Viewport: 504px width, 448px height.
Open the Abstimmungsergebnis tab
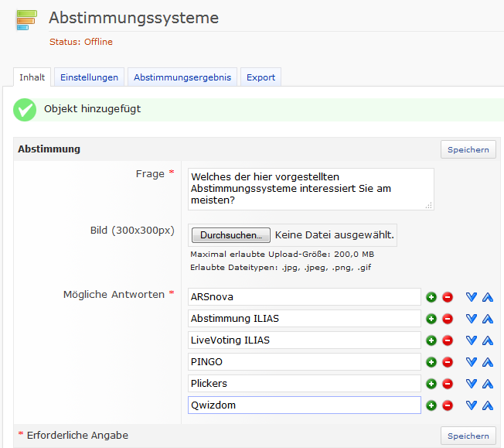(x=182, y=77)
